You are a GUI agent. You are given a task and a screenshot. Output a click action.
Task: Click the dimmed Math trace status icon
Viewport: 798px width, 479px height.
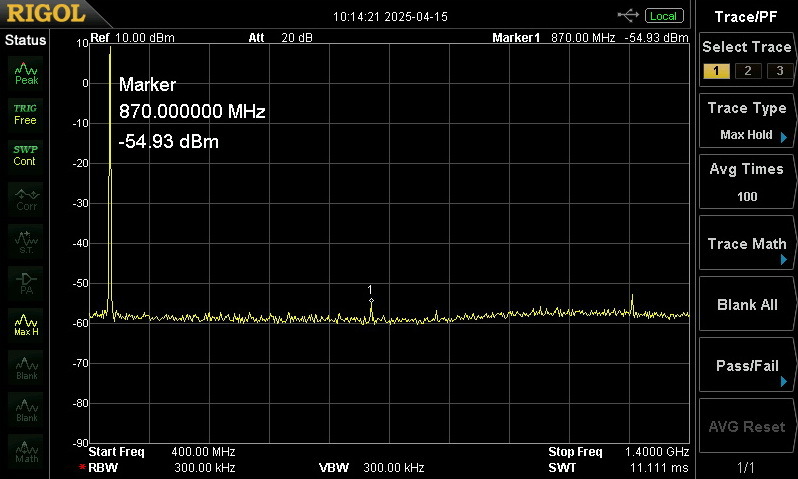tap(25, 451)
